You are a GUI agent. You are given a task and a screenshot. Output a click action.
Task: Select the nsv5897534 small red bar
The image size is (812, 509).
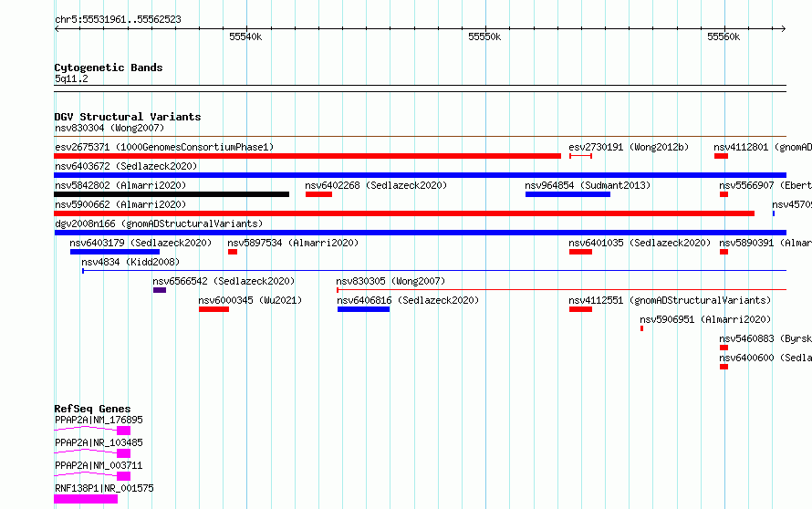point(233,252)
